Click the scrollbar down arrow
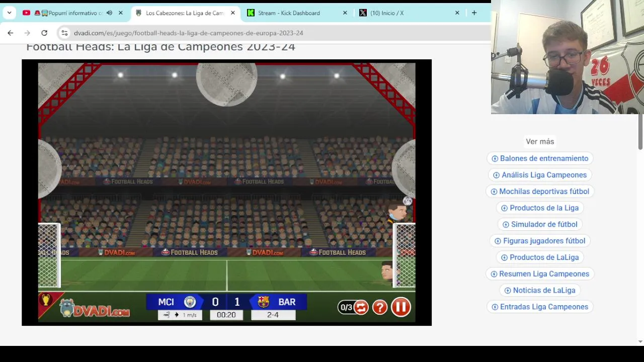The image size is (644, 362). (640, 341)
